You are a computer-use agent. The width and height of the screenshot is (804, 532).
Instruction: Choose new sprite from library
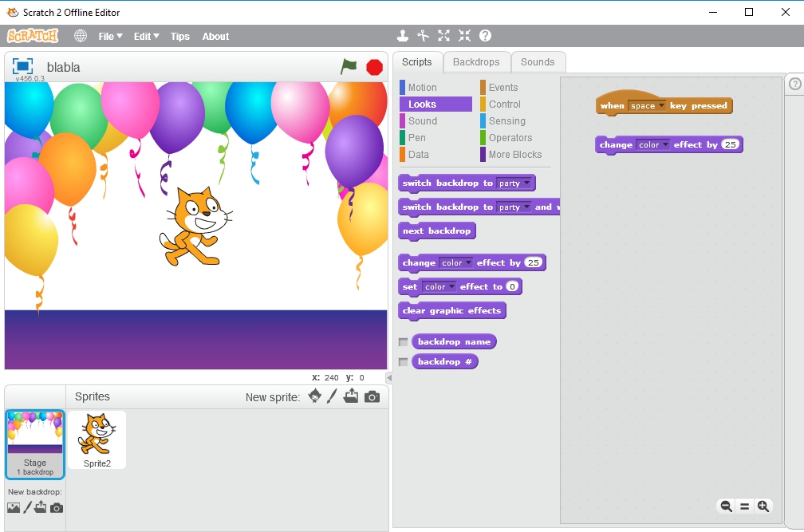pos(315,396)
